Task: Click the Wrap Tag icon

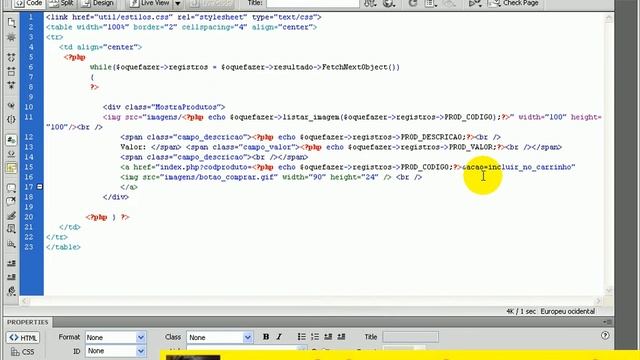Action: click(x=11, y=215)
